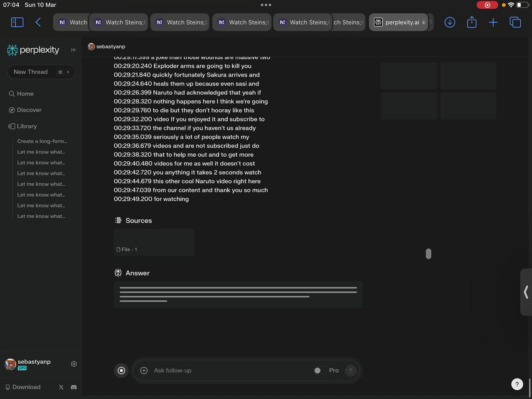The image size is (532, 399).
Task: Open the share sheet icon
Action: tap(472, 22)
